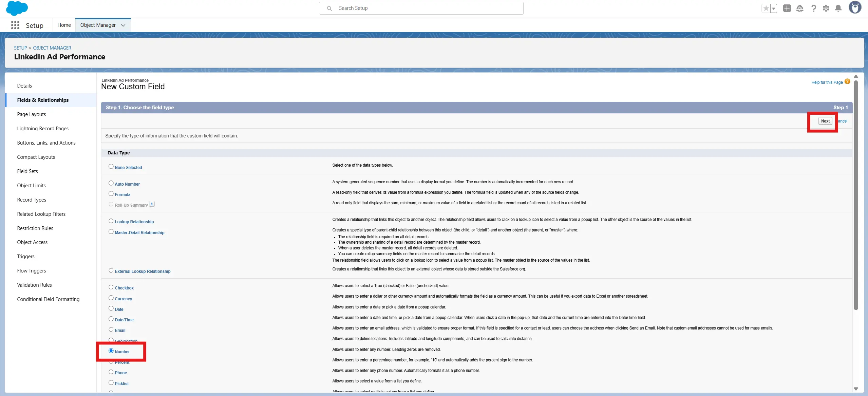This screenshot has width=868, height=396.
Task: Click the Salesforce cloud logo
Action: [x=17, y=8]
